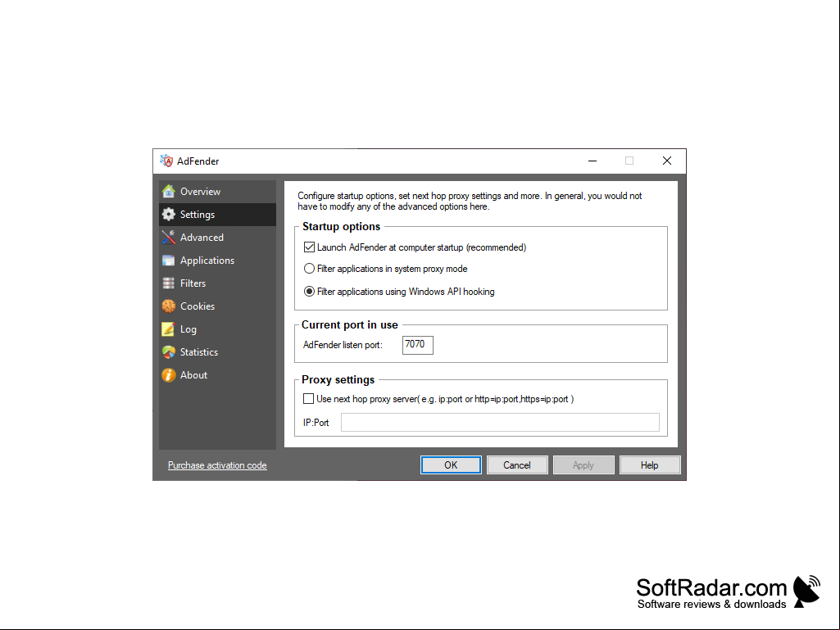Click the Cancel button
The image size is (840, 630).
[x=517, y=465]
